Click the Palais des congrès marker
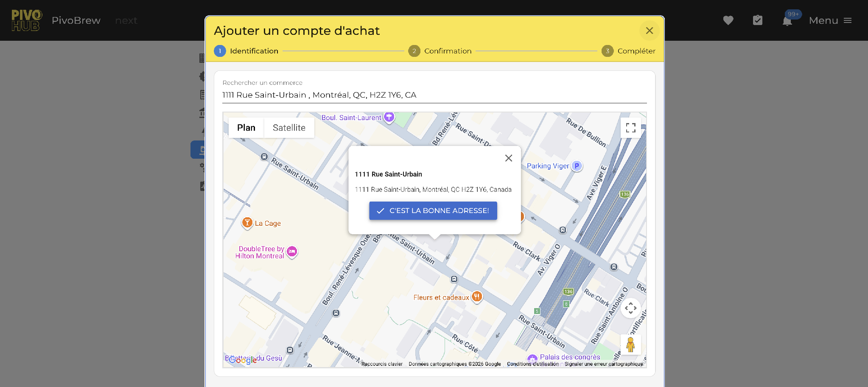 point(532,359)
